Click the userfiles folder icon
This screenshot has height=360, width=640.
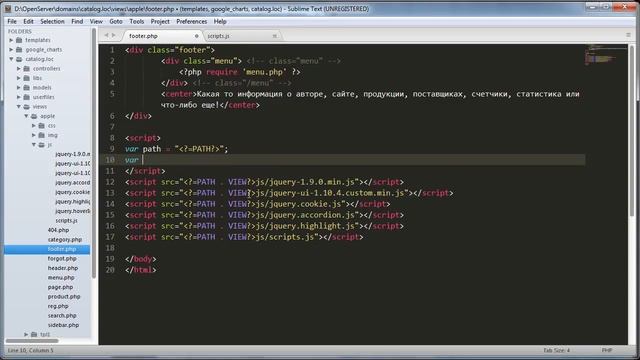[27, 97]
